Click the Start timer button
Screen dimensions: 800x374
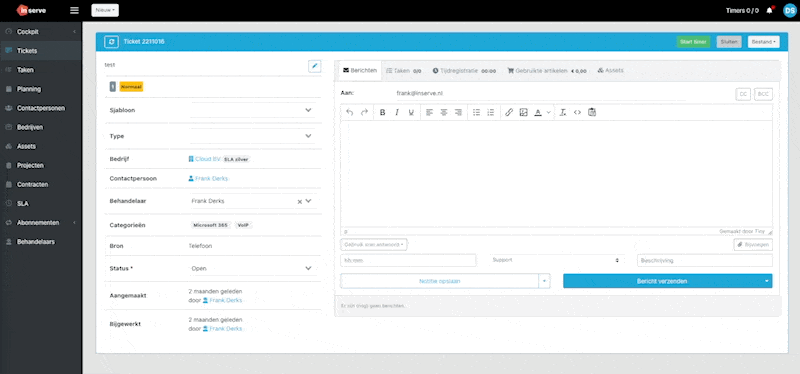(693, 42)
